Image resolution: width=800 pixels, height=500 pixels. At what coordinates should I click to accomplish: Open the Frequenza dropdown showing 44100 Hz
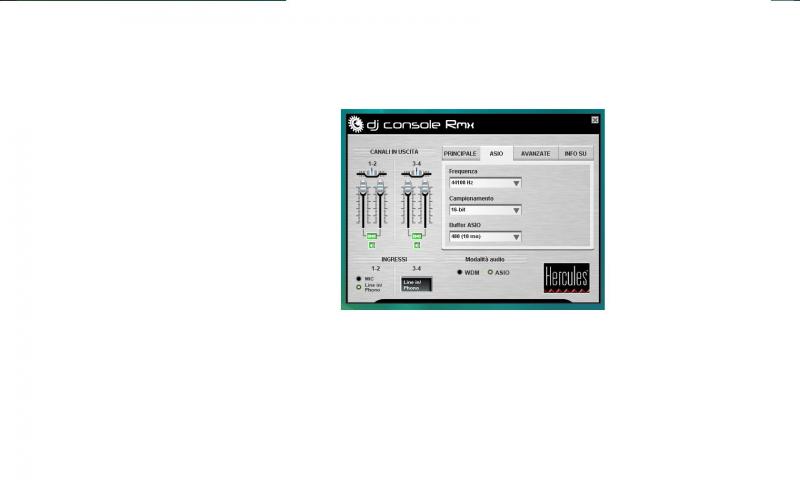(485, 183)
